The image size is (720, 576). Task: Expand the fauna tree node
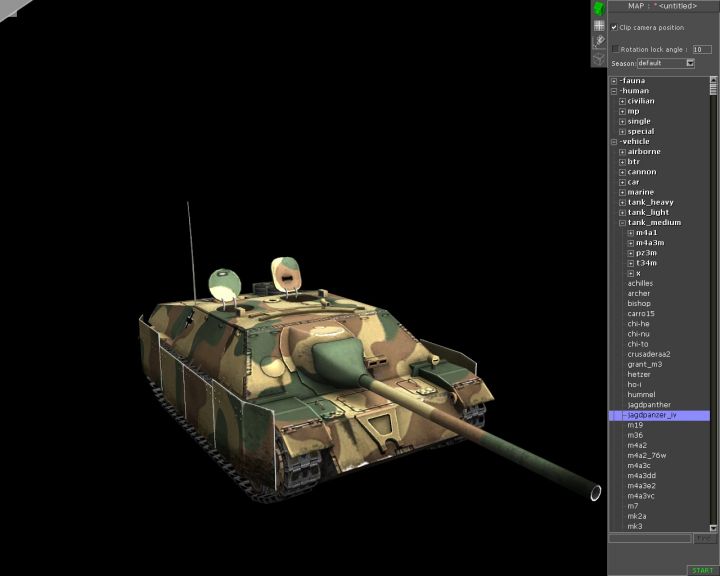(x=614, y=81)
